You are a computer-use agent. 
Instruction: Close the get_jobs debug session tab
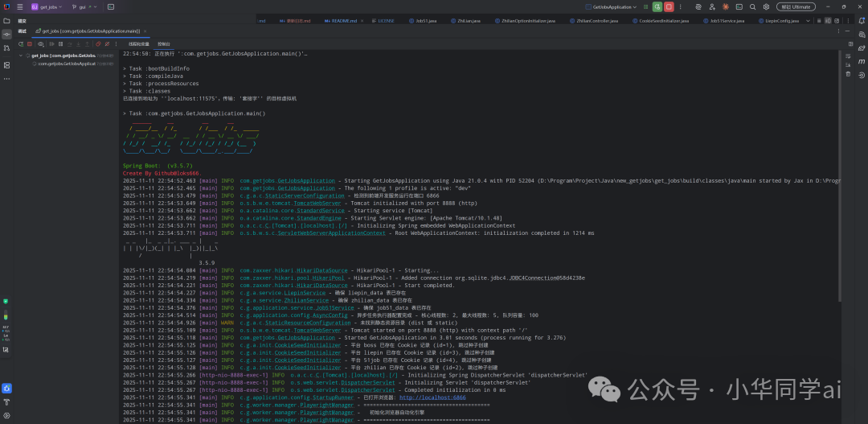145,31
